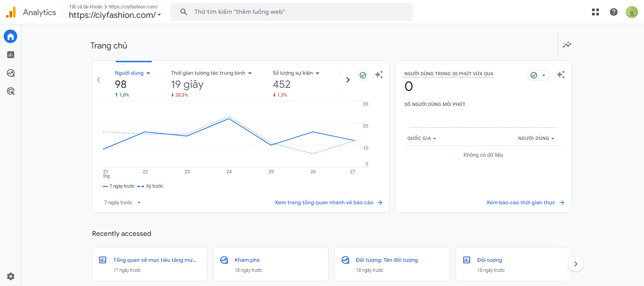Click the Analytics logo
The height and width of the screenshot is (286, 644).
click(11, 12)
